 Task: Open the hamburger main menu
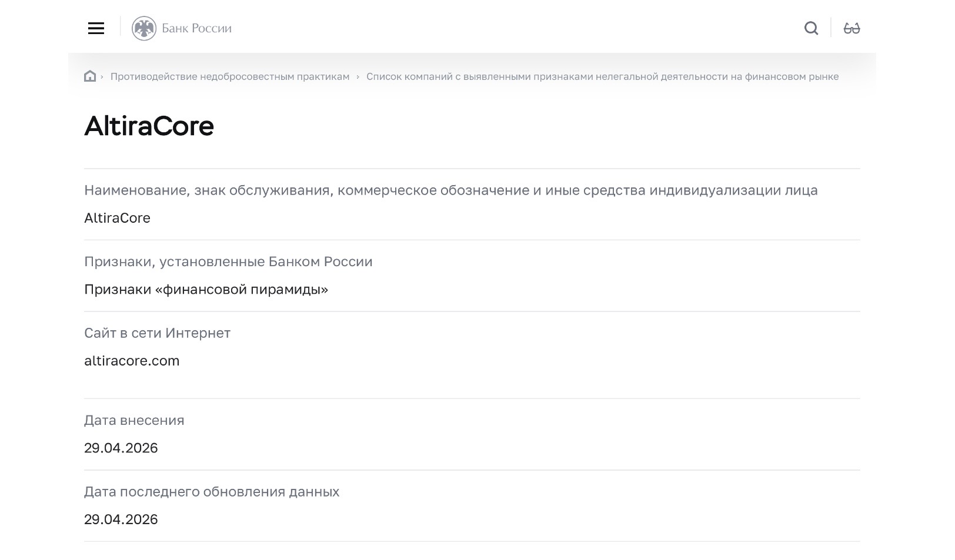tap(96, 28)
